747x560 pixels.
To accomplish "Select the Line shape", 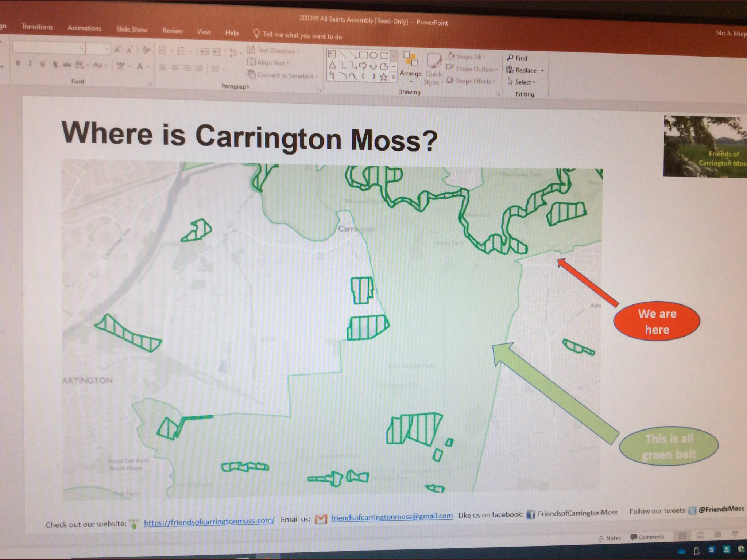I will [342, 54].
